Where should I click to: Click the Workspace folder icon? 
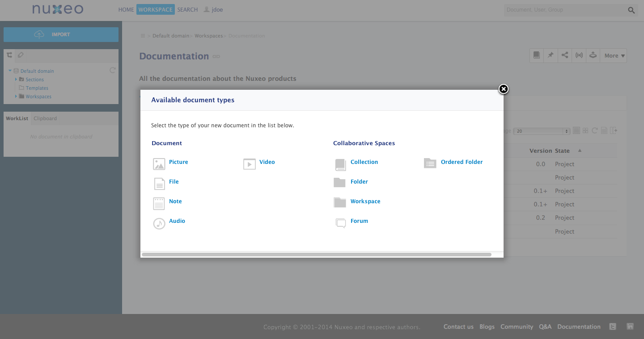(x=340, y=202)
